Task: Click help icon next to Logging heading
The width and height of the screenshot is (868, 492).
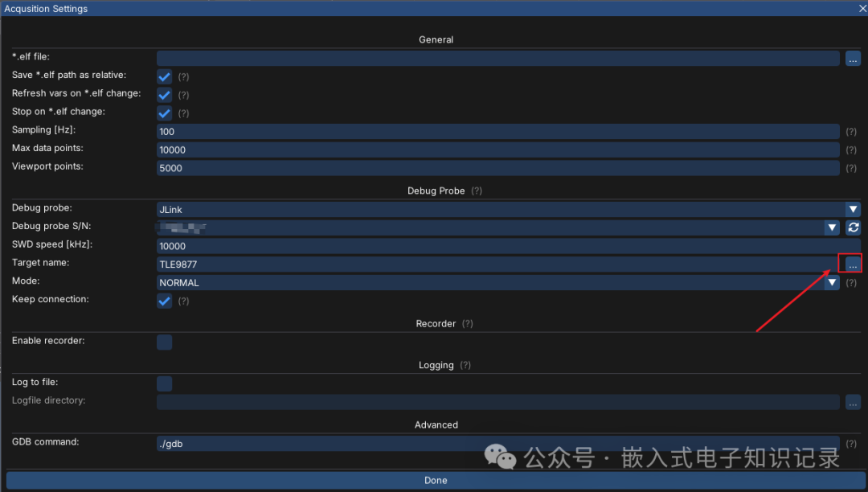Action: click(465, 365)
